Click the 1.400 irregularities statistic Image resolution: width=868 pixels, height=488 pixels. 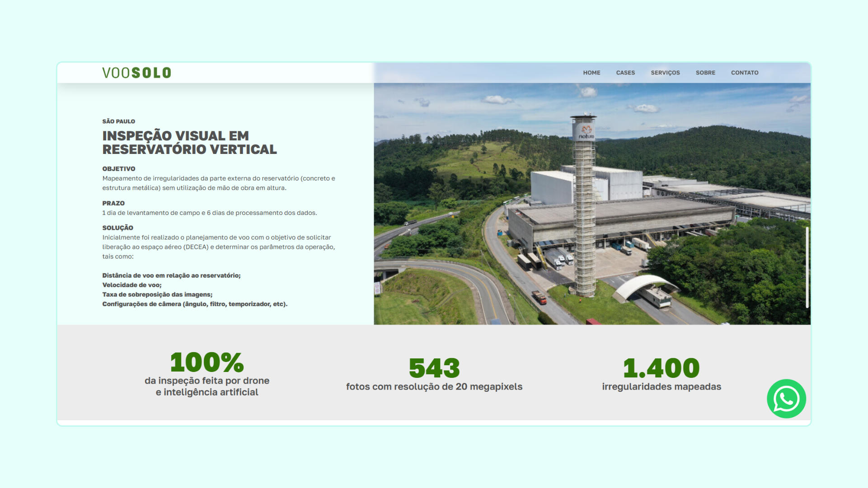[661, 368]
